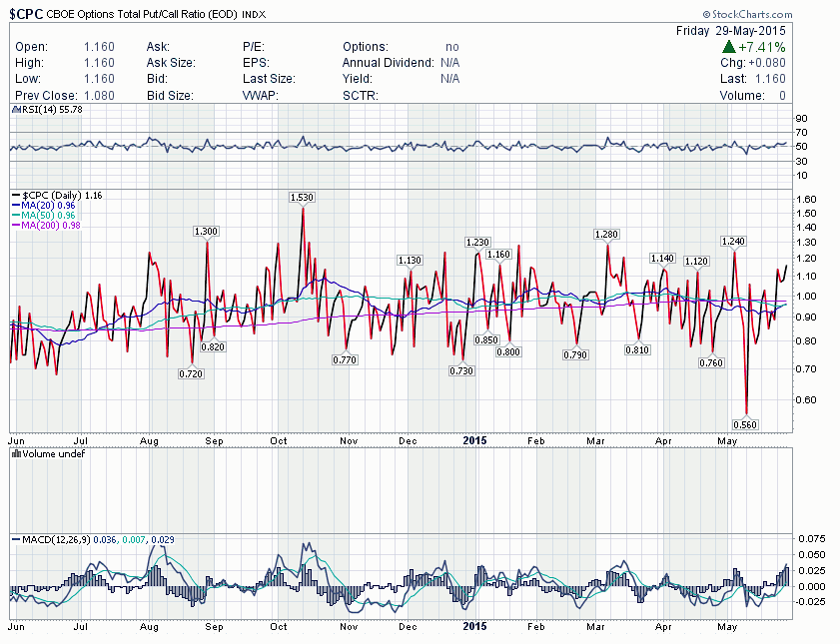This screenshot has height=644, width=840.
Task: Click the VWAP label
Action: pos(260,96)
